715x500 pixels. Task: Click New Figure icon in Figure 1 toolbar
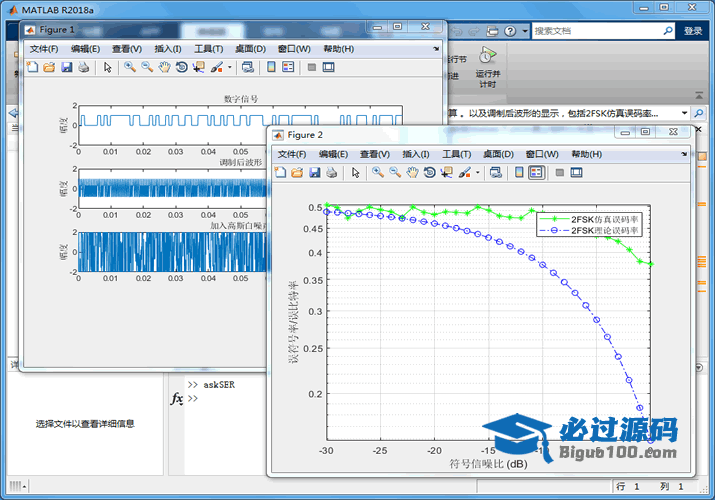coord(32,67)
